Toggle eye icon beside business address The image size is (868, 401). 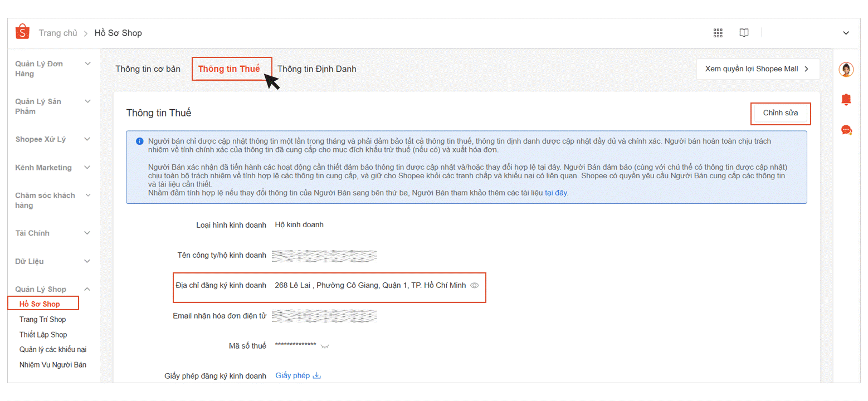(x=475, y=286)
